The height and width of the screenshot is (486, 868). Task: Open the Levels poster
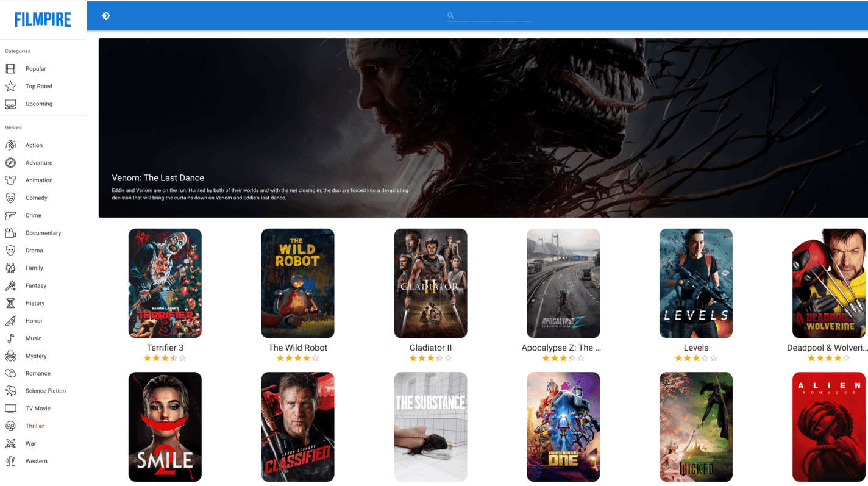696,284
